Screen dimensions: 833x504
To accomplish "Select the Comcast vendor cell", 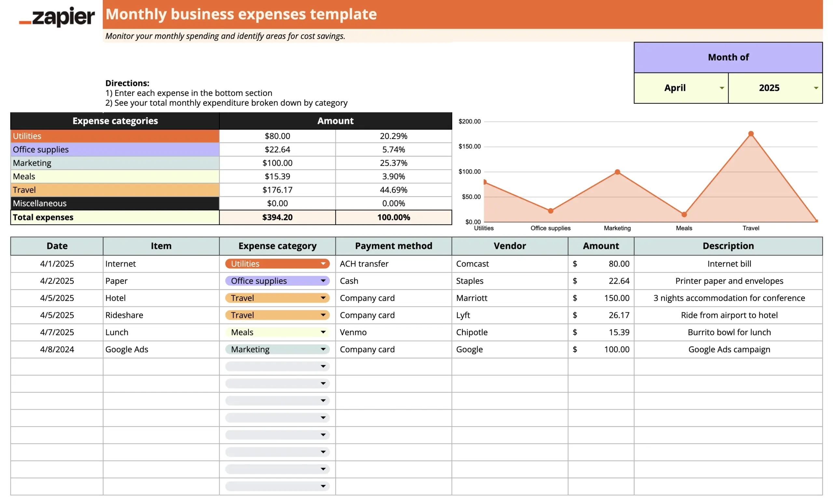I will point(472,264).
